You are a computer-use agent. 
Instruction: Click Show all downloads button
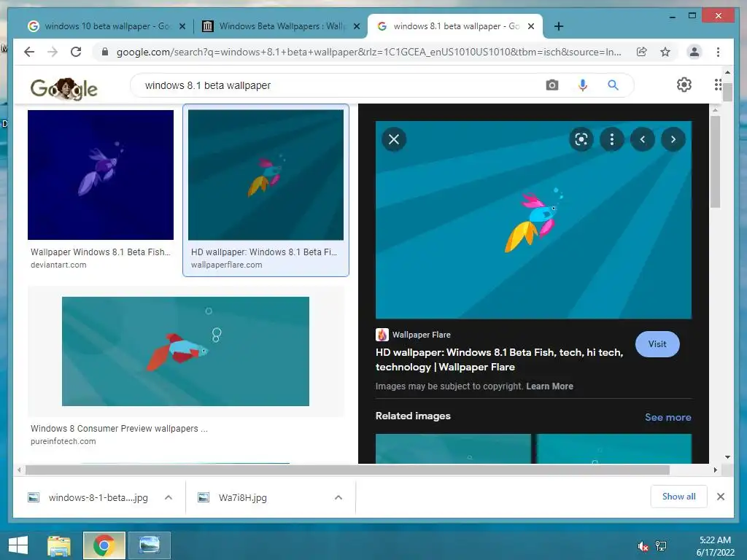(679, 497)
